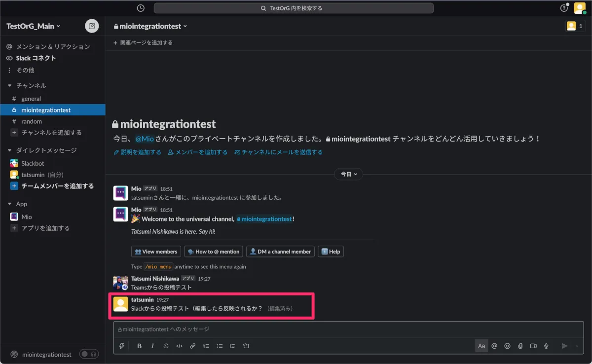Open the history clock icon

141,8
